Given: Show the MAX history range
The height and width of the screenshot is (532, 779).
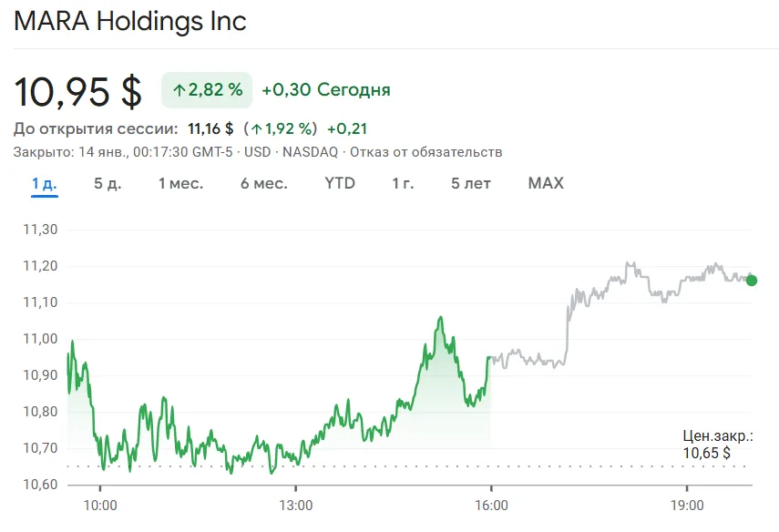Looking at the screenshot, I should [x=546, y=183].
